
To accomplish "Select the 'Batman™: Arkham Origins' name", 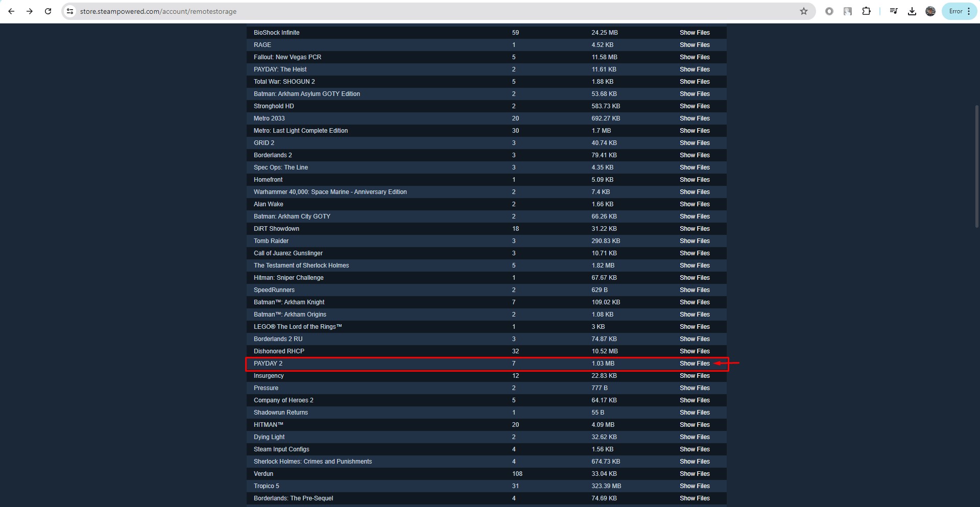I will (290, 315).
